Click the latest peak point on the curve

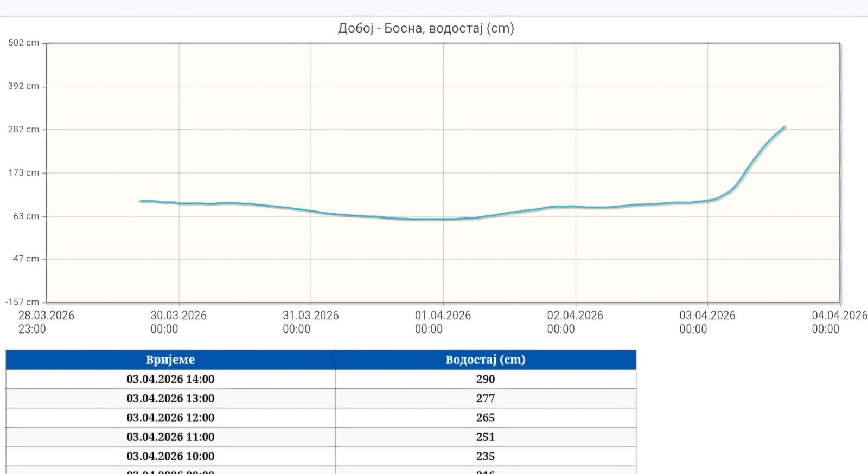[x=784, y=127]
